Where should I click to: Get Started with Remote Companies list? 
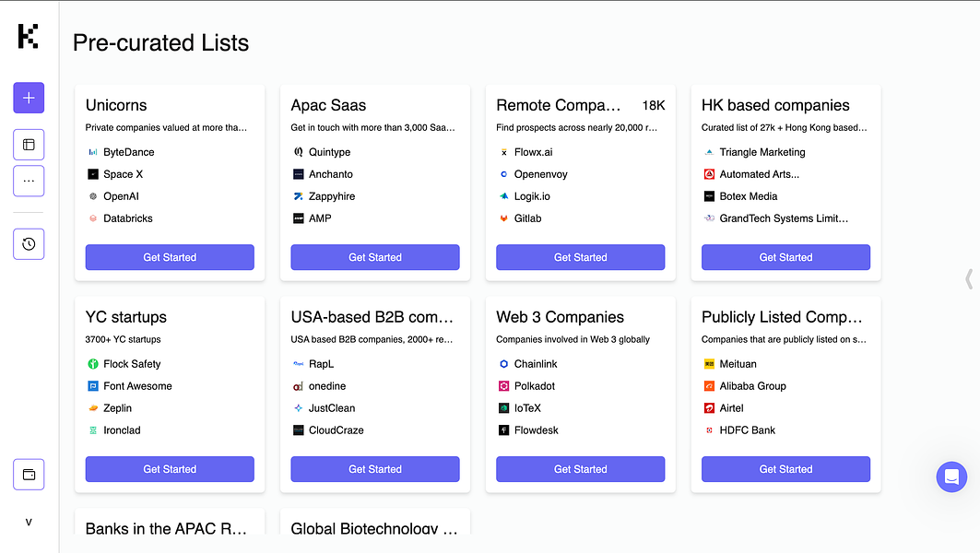(x=581, y=257)
